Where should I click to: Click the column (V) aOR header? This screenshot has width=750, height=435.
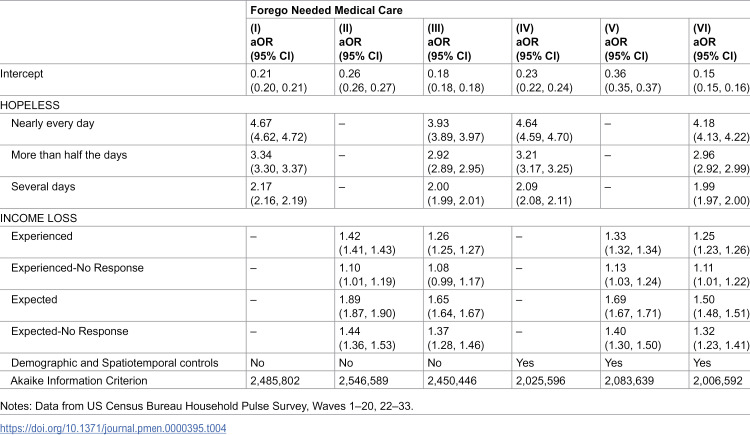(626, 42)
